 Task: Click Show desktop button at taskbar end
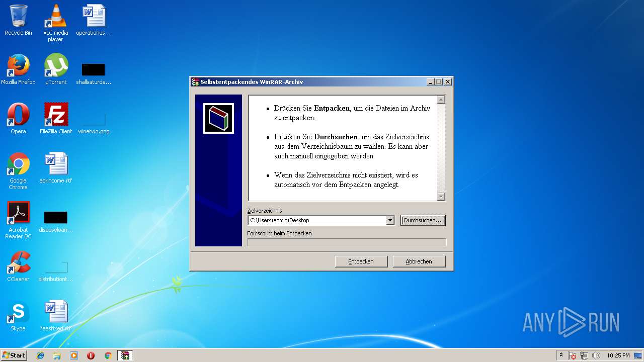[x=638, y=355]
